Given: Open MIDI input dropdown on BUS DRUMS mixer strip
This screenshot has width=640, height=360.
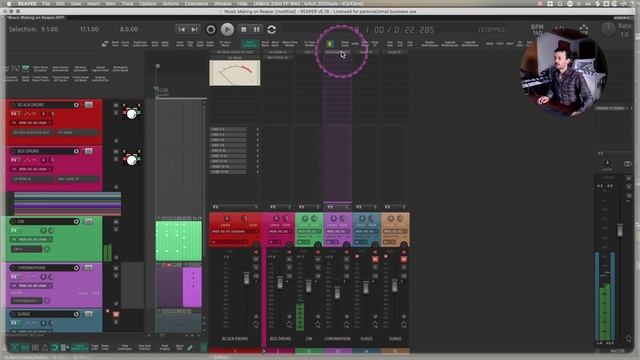Looking at the screenshot, I should 280,231.
